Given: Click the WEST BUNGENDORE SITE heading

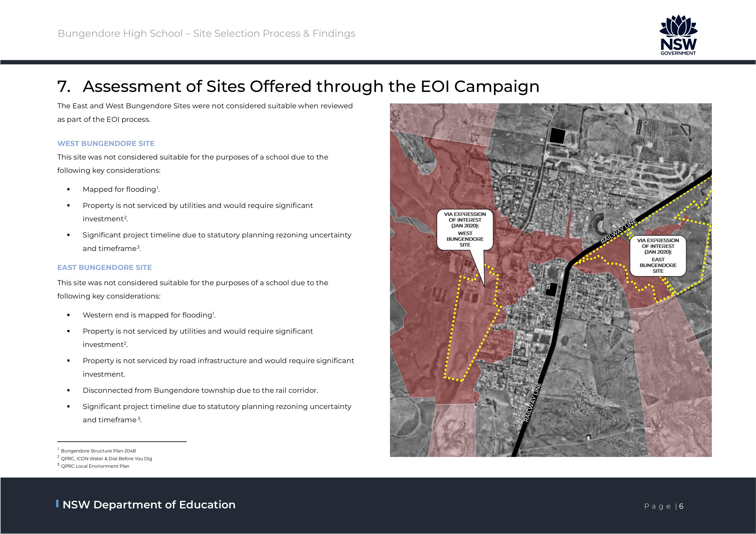Looking at the screenshot, I should 106,143.
